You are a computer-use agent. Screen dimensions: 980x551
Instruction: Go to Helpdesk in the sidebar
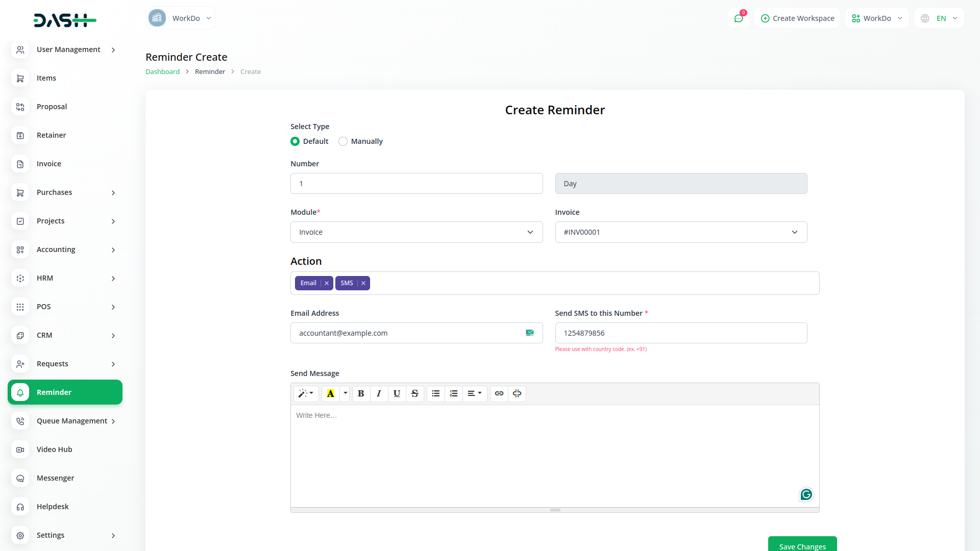pyautogui.click(x=53, y=507)
